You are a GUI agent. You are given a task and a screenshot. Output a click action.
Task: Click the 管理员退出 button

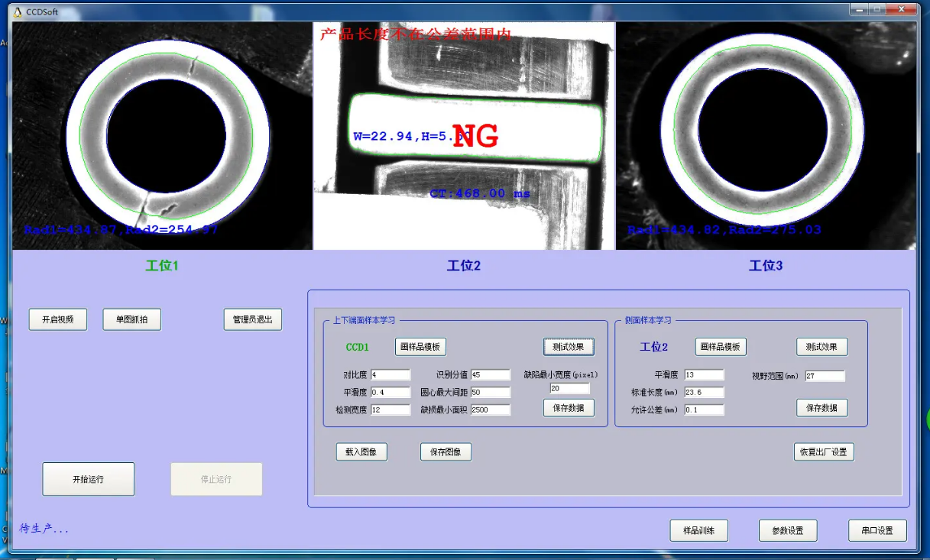click(253, 319)
